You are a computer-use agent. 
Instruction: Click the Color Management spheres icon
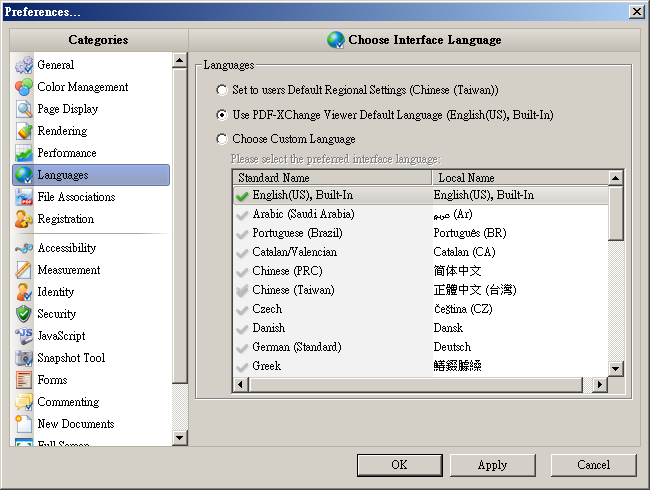pos(24,87)
